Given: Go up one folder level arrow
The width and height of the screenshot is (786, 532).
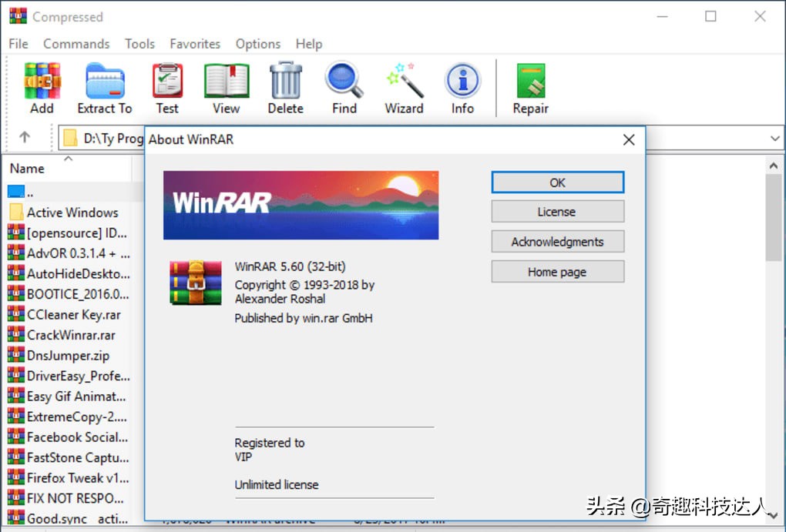Looking at the screenshot, I should click(x=25, y=137).
